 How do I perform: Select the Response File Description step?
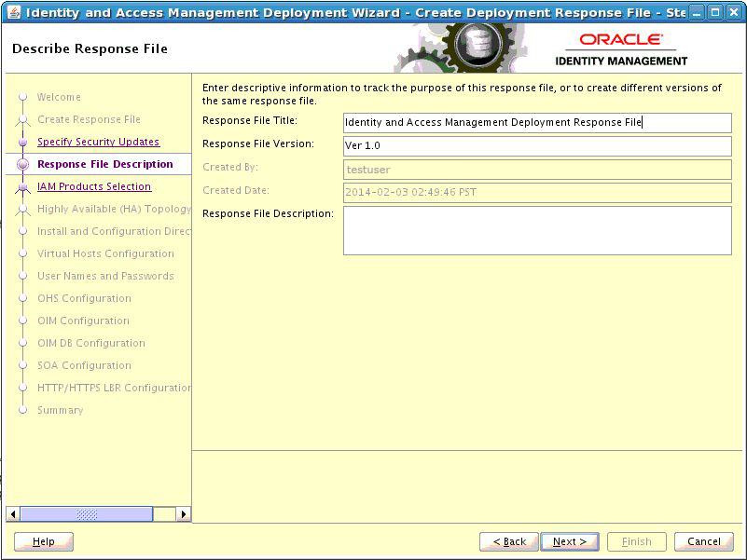tap(104, 164)
